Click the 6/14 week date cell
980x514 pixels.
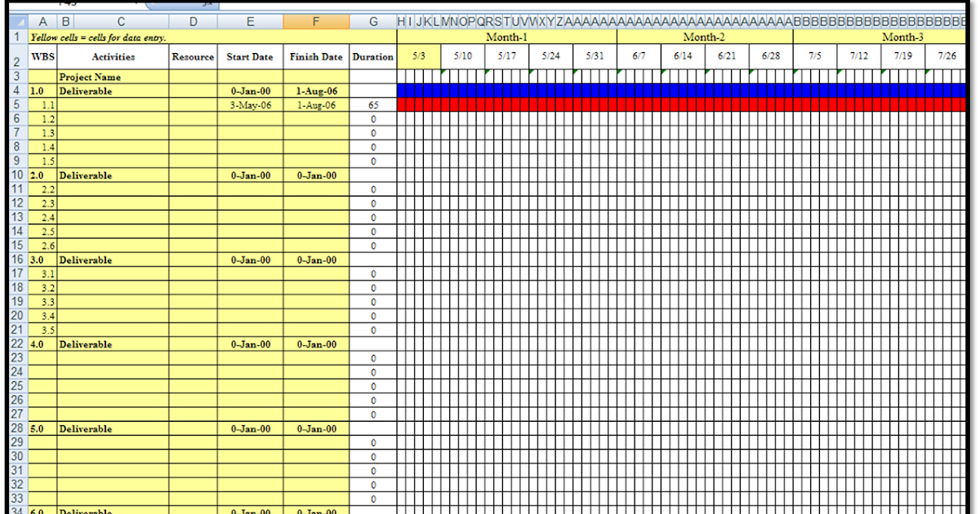click(683, 56)
